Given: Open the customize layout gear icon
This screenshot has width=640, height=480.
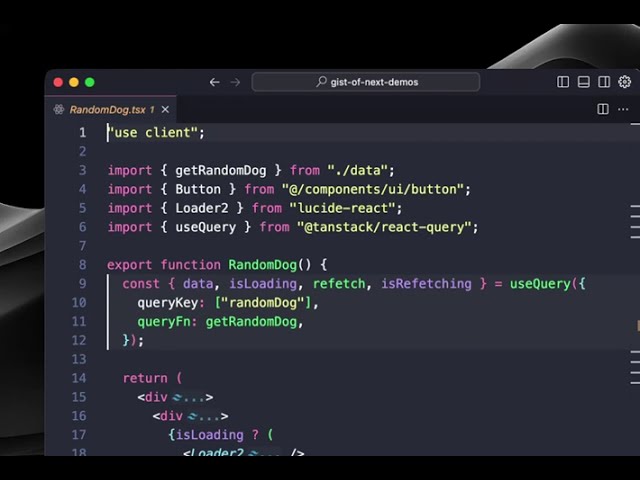Looking at the screenshot, I should click(x=624, y=82).
